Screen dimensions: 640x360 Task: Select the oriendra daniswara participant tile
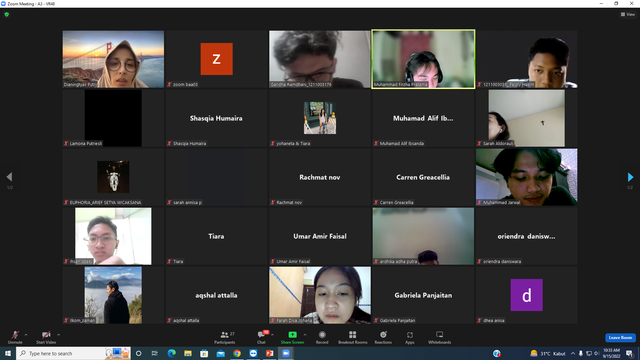pyautogui.click(x=527, y=236)
